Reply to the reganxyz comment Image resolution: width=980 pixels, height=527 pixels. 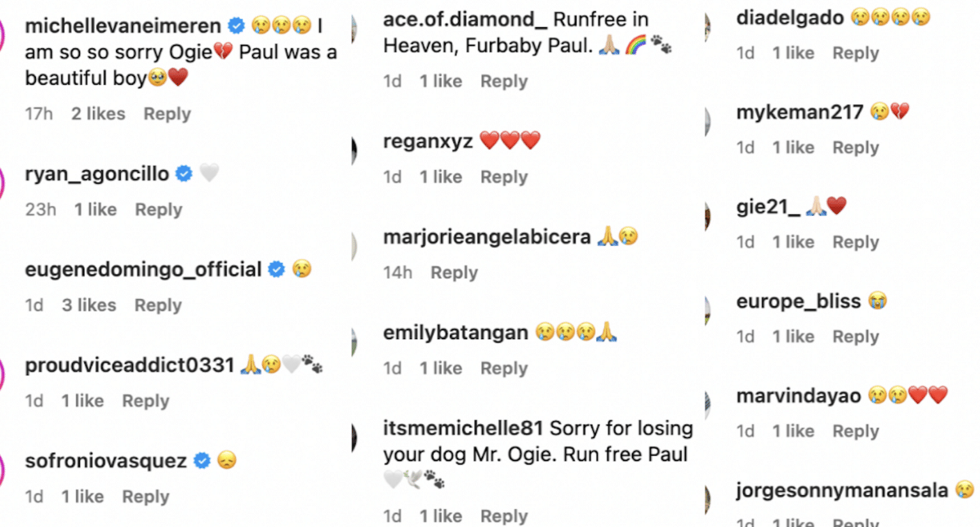[504, 176]
